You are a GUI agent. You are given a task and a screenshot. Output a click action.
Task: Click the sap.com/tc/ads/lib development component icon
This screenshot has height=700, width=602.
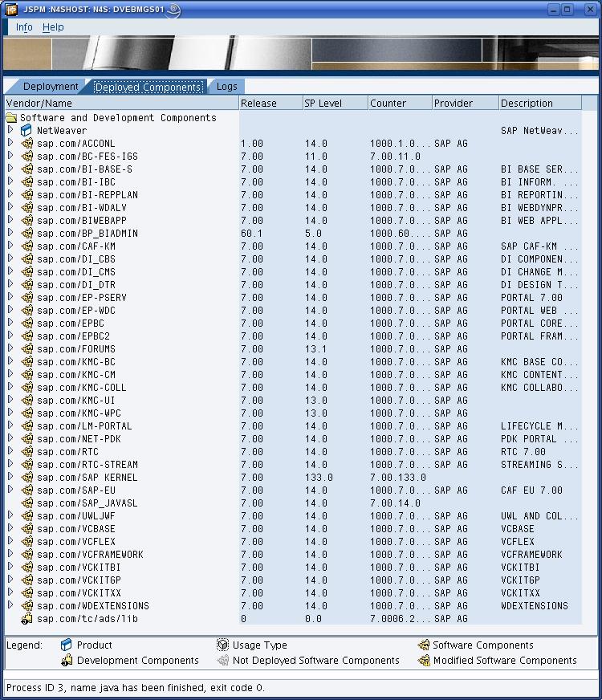point(26,619)
